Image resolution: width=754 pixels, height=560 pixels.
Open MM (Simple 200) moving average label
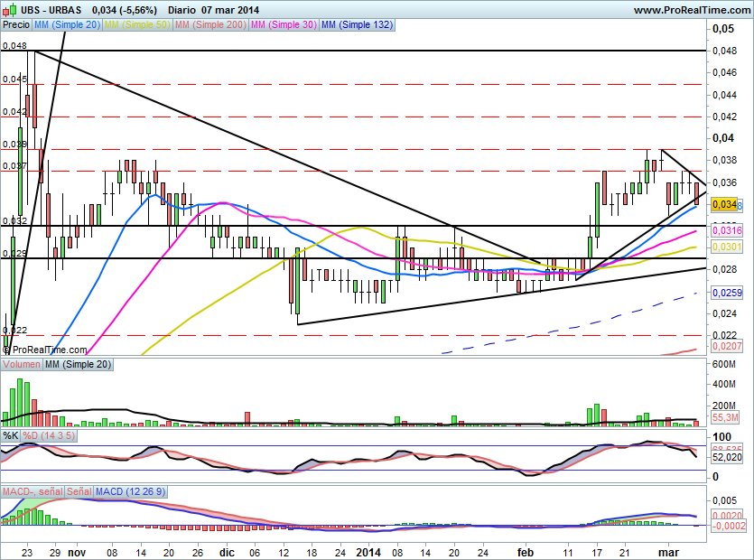[210, 24]
